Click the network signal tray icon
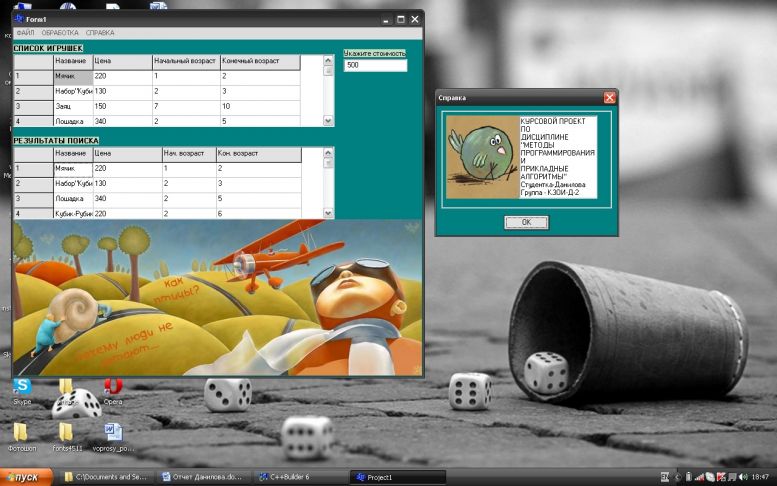 (x=699, y=477)
